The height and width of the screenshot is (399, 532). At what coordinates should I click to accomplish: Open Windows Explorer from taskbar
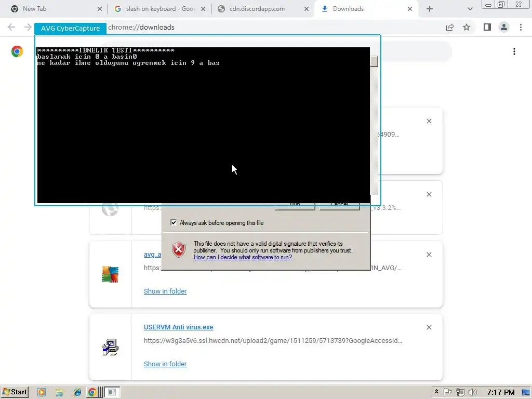(x=59, y=393)
